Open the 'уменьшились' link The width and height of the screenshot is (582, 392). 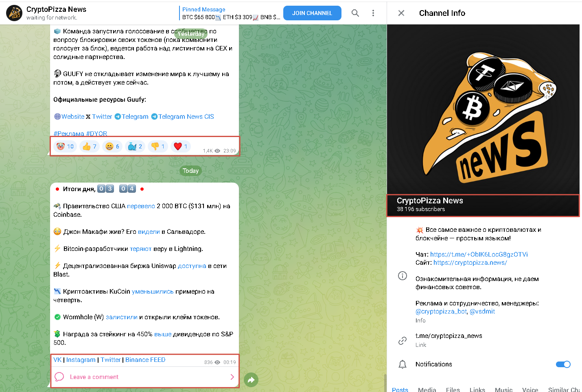153,292
